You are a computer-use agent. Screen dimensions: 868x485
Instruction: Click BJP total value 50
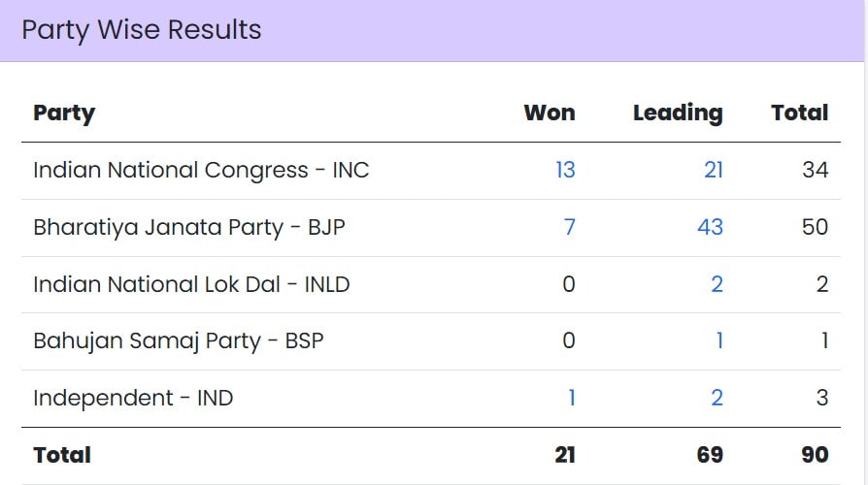[x=815, y=227]
